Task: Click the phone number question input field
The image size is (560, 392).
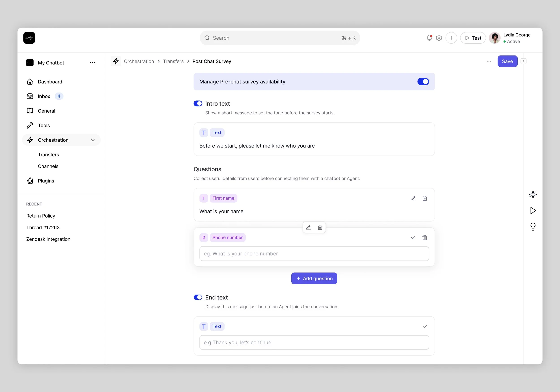Action: [x=314, y=253]
